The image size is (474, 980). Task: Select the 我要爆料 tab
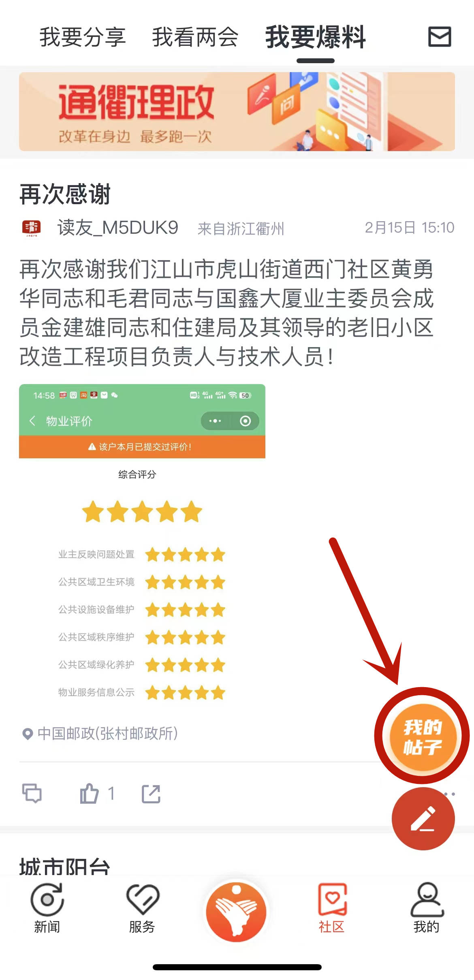click(x=316, y=37)
